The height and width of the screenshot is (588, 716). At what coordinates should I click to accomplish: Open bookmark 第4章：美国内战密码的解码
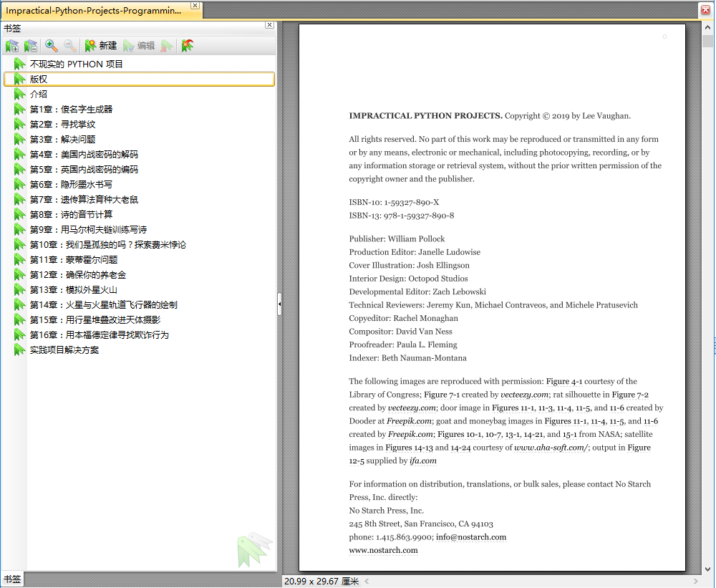[x=84, y=155]
